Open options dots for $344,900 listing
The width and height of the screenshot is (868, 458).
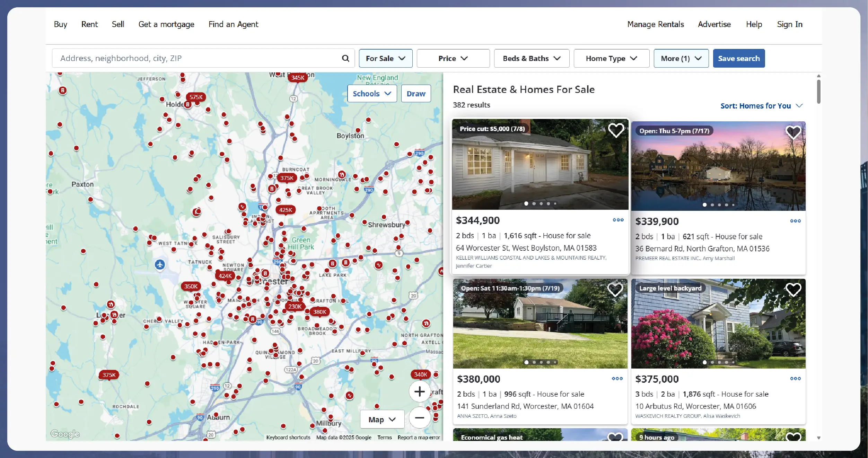coord(618,220)
